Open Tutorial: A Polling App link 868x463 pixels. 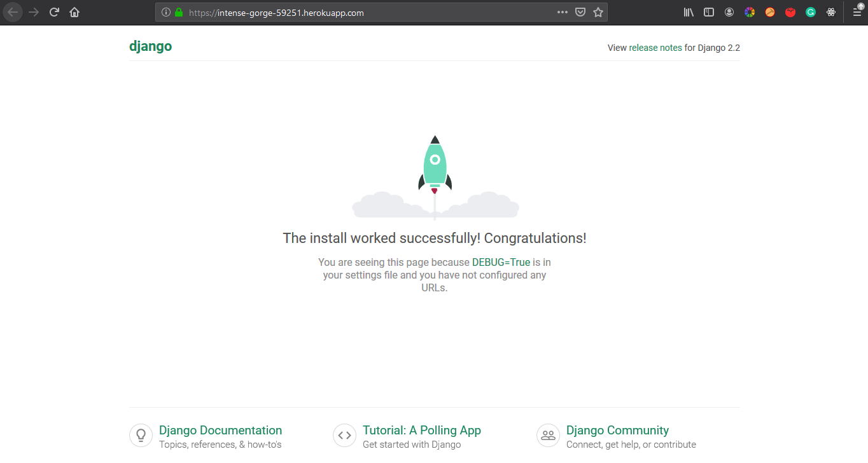pos(422,431)
